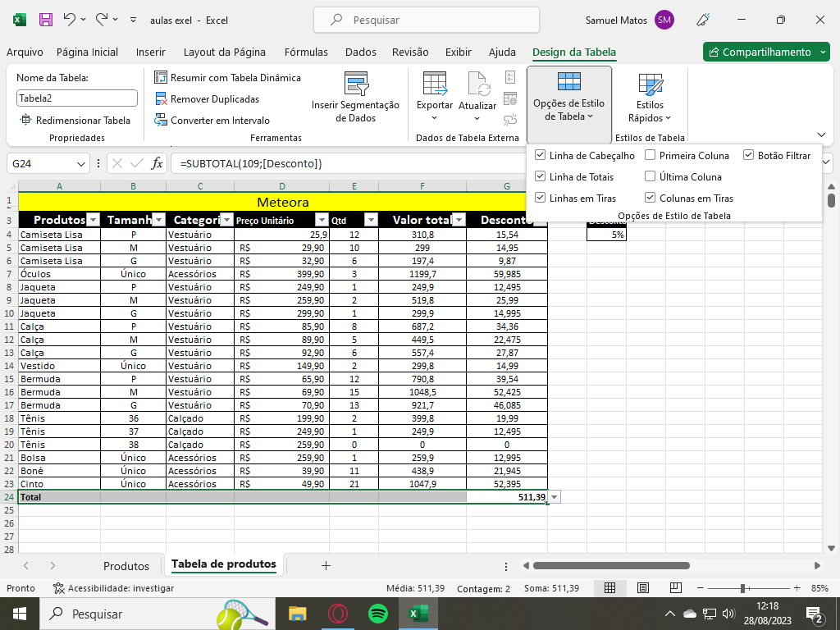Switch to Page Layout view icon
This screenshot has width=840, height=630.
(643, 588)
